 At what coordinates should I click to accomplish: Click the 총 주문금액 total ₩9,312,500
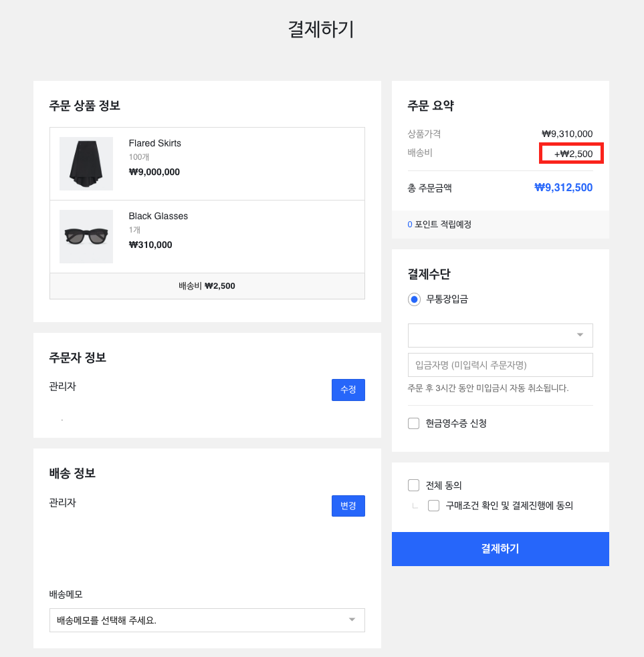564,188
